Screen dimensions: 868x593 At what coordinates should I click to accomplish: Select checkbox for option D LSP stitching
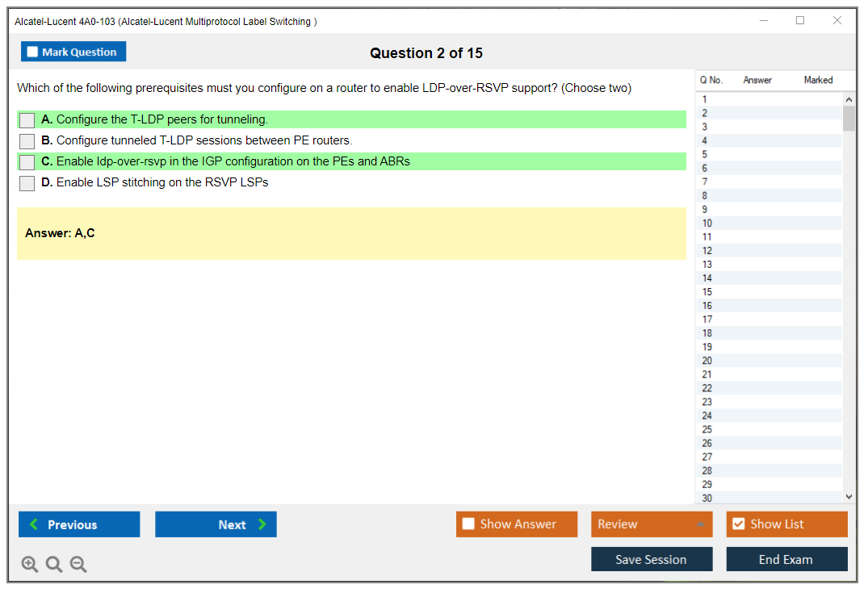[x=27, y=183]
